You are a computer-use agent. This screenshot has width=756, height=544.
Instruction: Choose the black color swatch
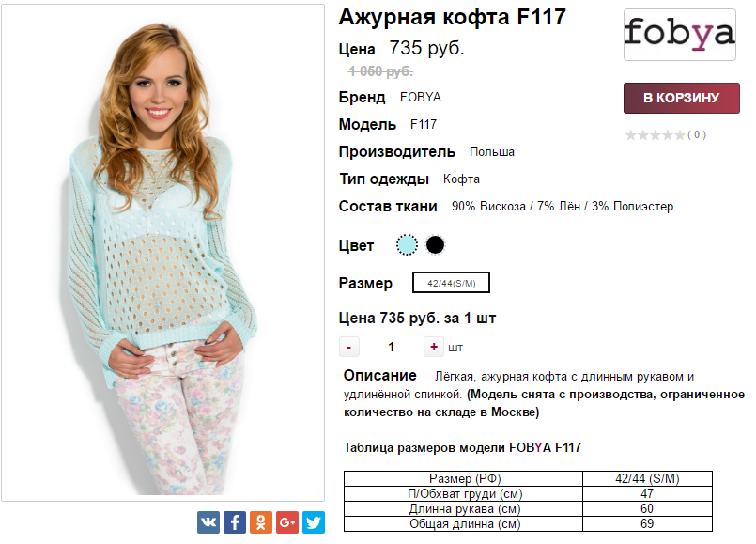click(x=435, y=245)
